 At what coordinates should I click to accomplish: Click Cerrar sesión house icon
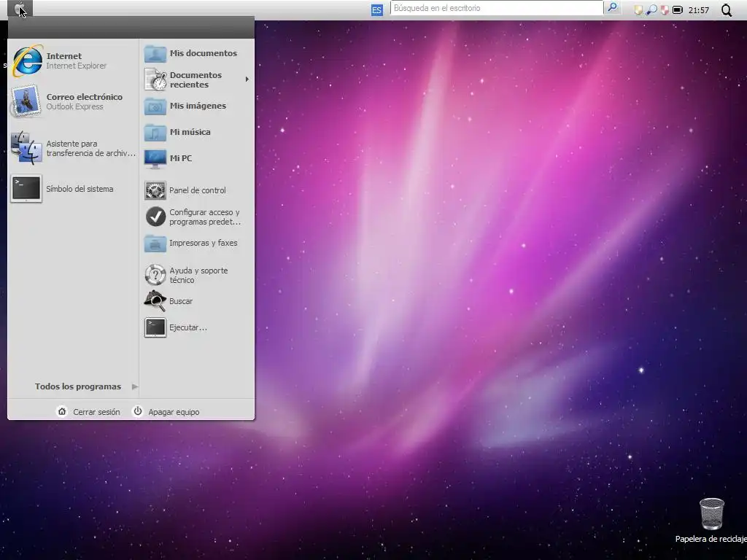point(62,411)
